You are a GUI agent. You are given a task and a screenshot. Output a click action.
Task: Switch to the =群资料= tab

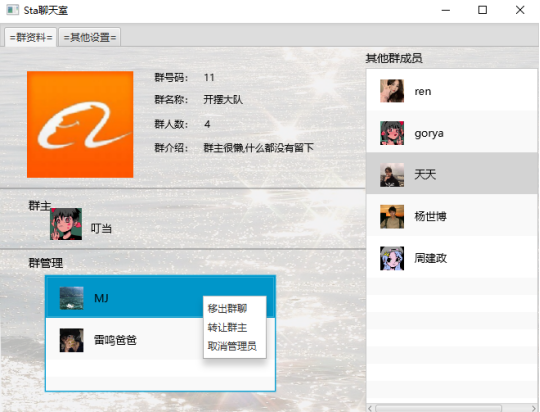(x=31, y=37)
